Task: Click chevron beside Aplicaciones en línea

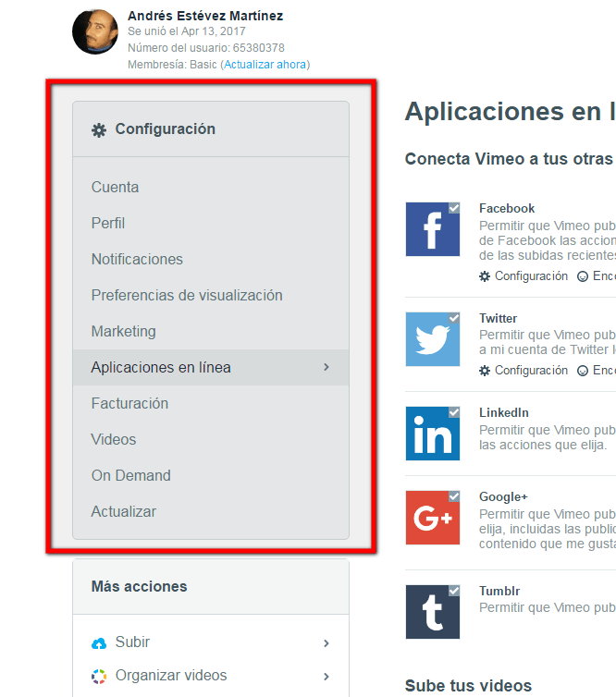Action: point(326,367)
